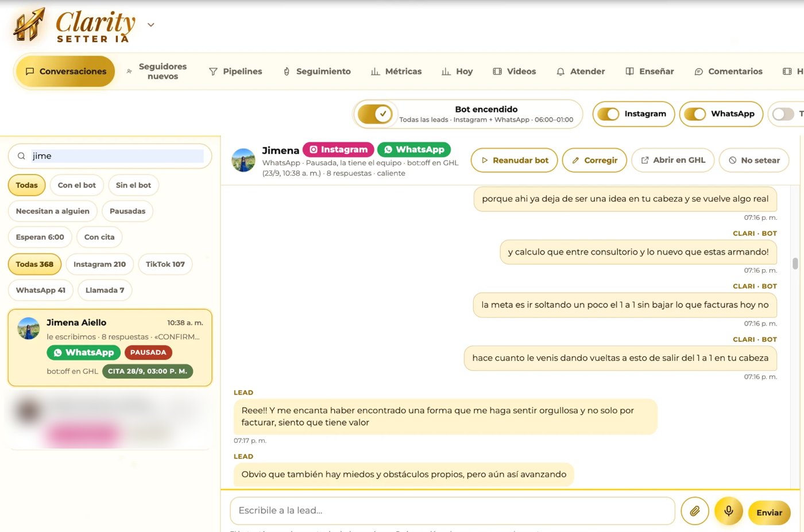804x532 pixels.
Task: Open the Enseñar tab
Action: (650, 71)
